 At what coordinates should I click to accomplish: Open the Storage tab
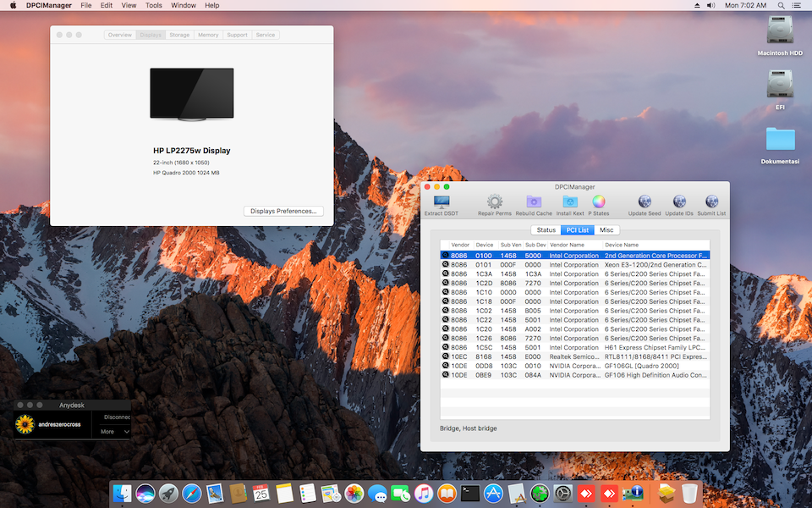click(x=179, y=35)
